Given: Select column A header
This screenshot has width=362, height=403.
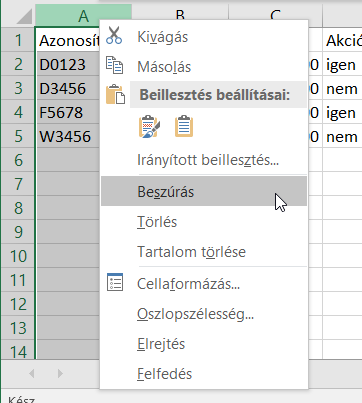Looking at the screenshot, I should [x=83, y=15].
